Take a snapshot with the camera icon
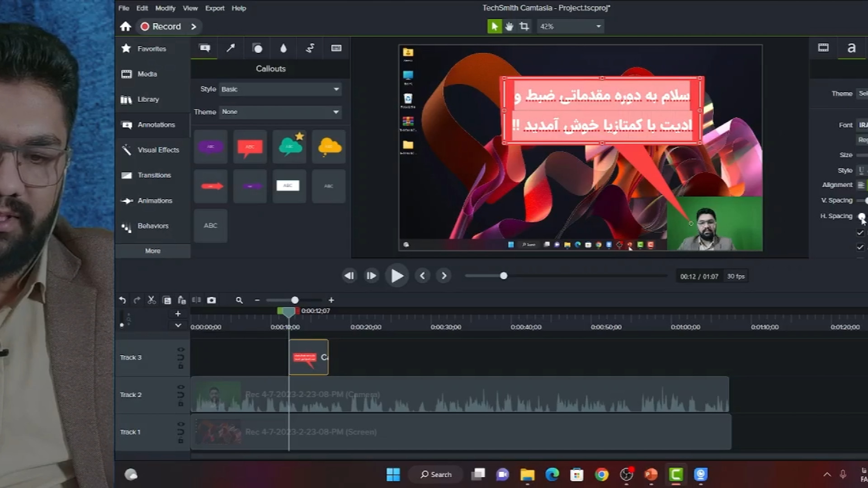Viewport: 868px width, 488px height. 211,300
